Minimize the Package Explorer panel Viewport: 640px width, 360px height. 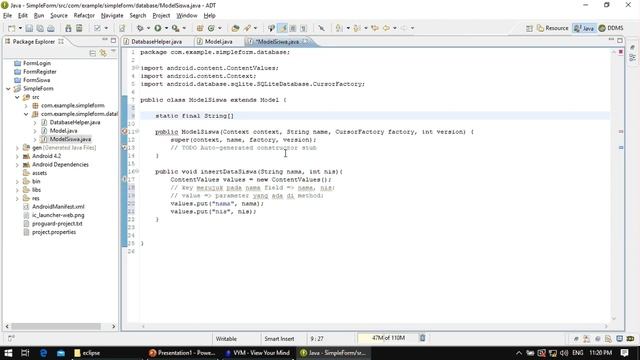pyautogui.click(x=105, y=40)
